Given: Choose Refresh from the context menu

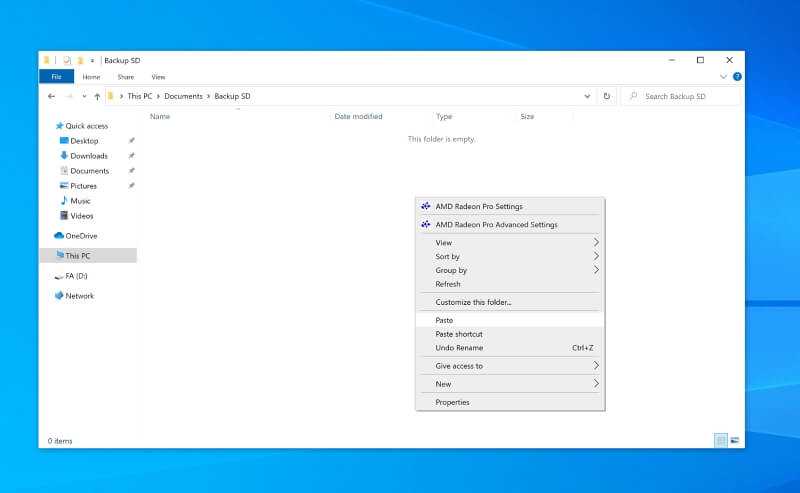Looking at the screenshot, I should [x=510, y=284].
